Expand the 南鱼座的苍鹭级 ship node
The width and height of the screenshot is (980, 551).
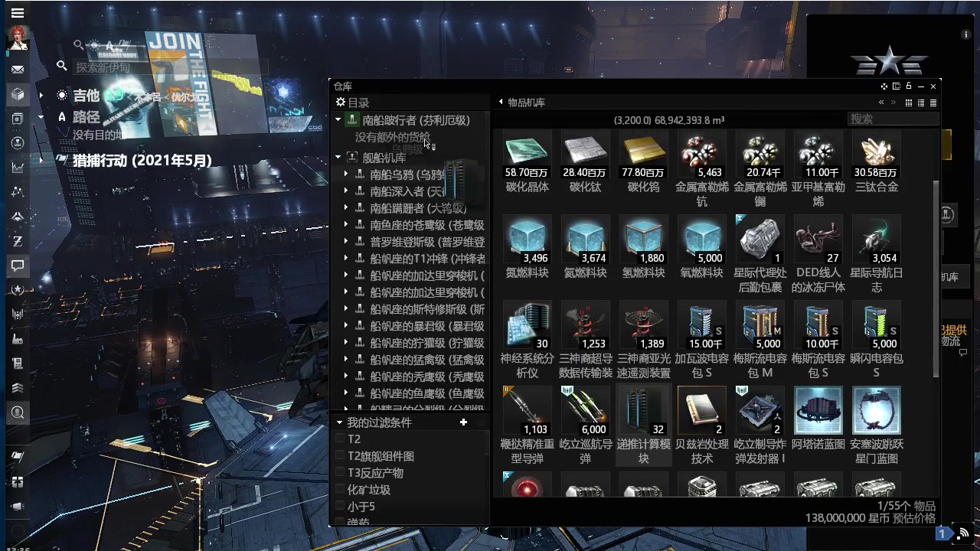[346, 224]
